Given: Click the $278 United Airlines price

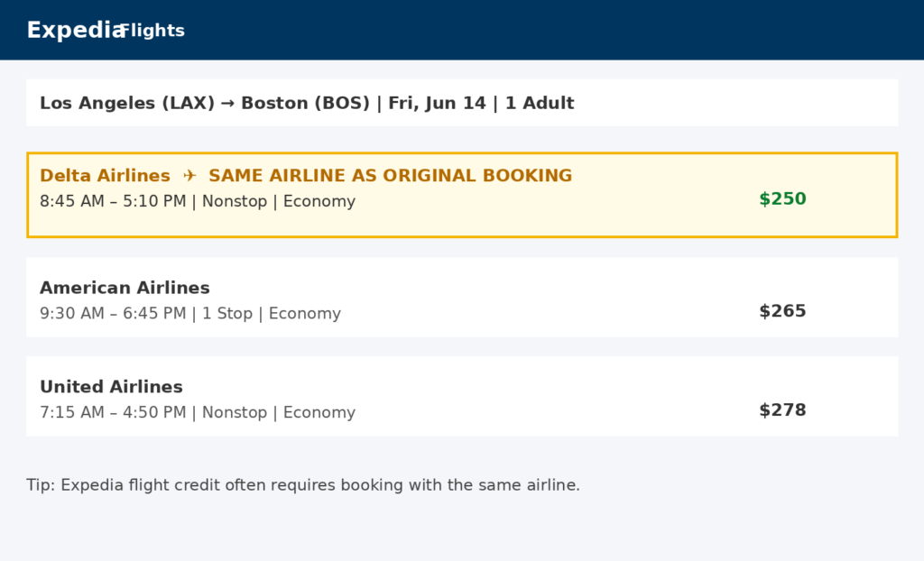Looking at the screenshot, I should pyautogui.click(x=782, y=409).
